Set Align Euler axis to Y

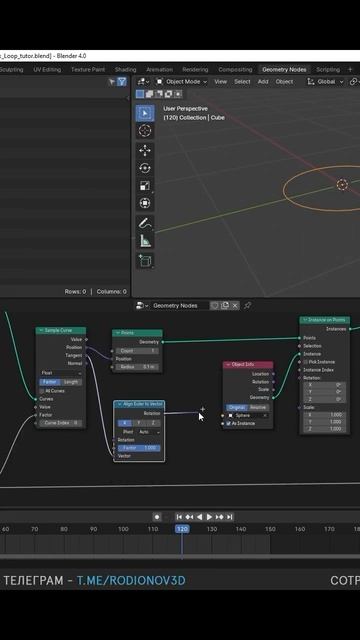pos(139,423)
